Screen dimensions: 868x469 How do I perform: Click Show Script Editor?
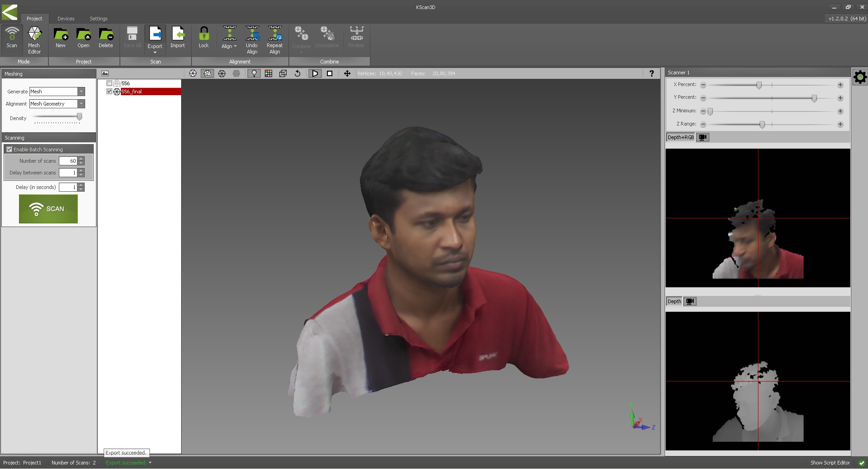coord(830,463)
